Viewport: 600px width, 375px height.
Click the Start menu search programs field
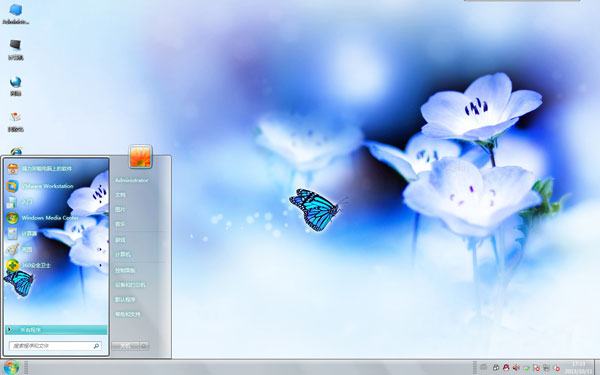(x=55, y=346)
